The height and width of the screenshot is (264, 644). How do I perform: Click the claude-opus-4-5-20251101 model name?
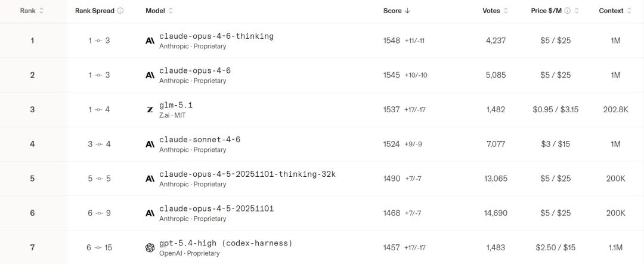coord(216,208)
